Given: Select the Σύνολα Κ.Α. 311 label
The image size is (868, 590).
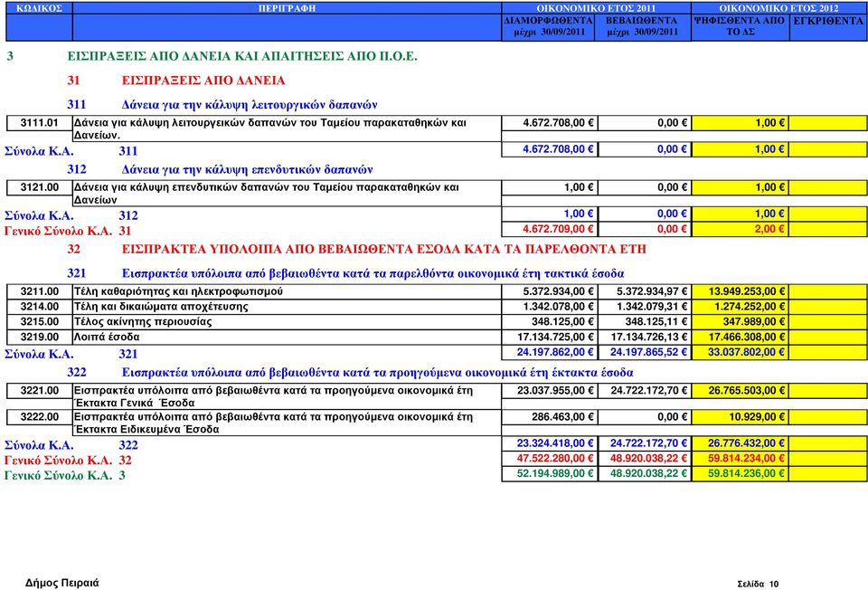Looking at the screenshot, I should click(x=71, y=151).
